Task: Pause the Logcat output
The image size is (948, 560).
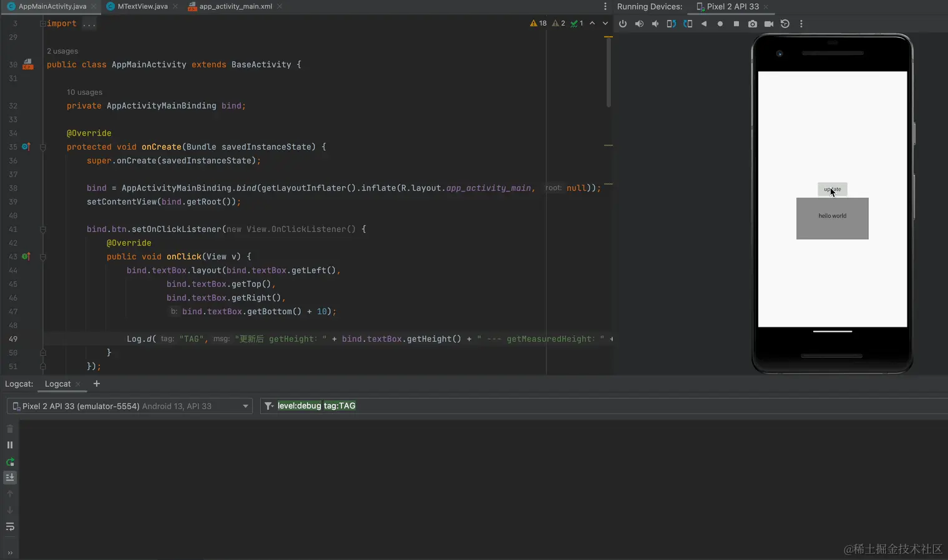Action: click(x=10, y=445)
